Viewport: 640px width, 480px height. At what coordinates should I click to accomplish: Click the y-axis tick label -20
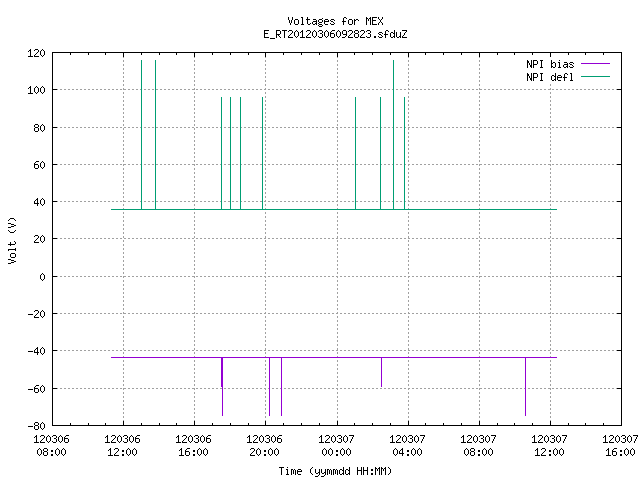[36, 314]
